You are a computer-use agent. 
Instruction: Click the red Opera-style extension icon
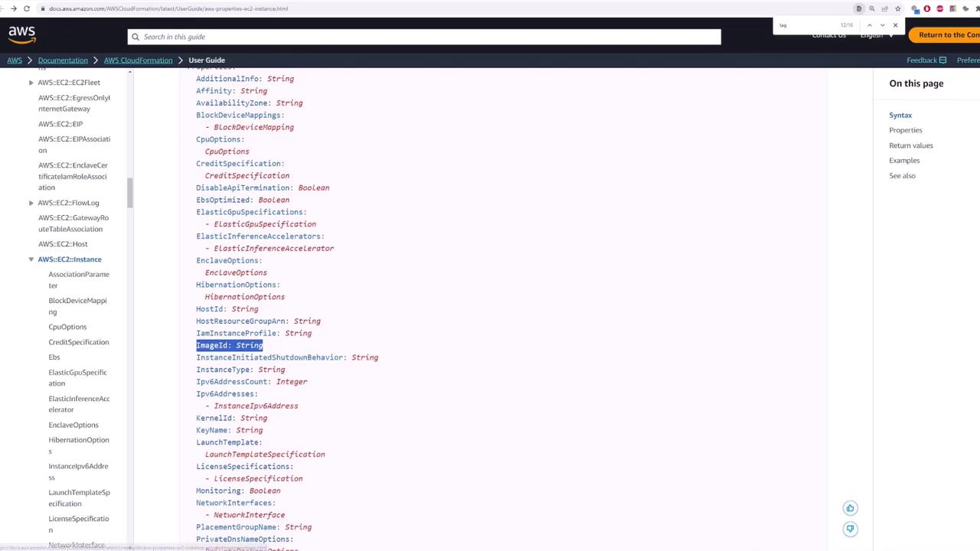coord(926,8)
